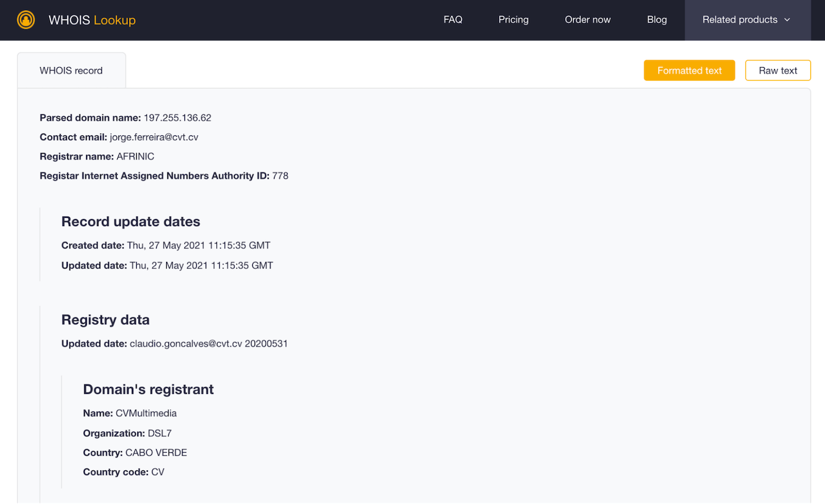The height and width of the screenshot is (504, 825).
Task: Click the Domain's registrant heading
Action: [148, 389]
